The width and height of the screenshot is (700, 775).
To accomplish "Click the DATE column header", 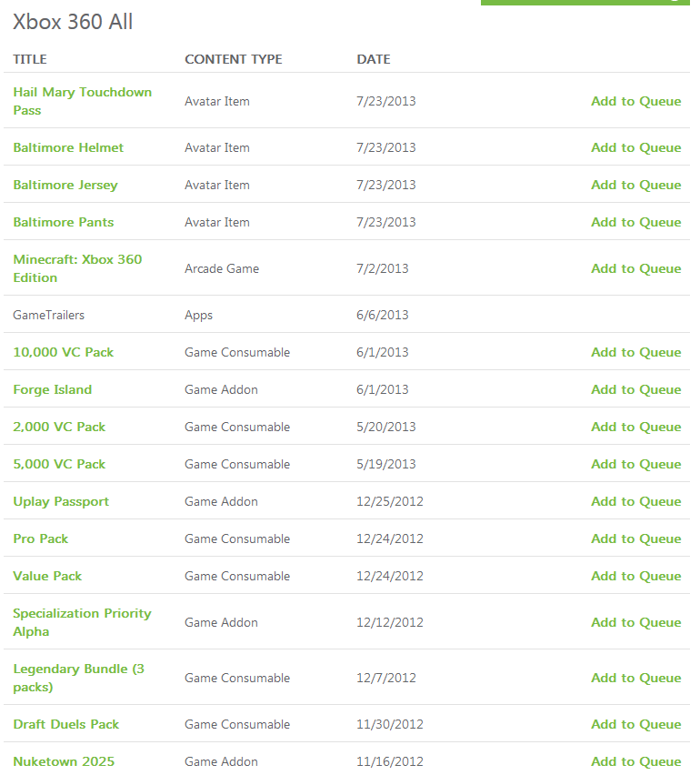I will pyautogui.click(x=374, y=59).
